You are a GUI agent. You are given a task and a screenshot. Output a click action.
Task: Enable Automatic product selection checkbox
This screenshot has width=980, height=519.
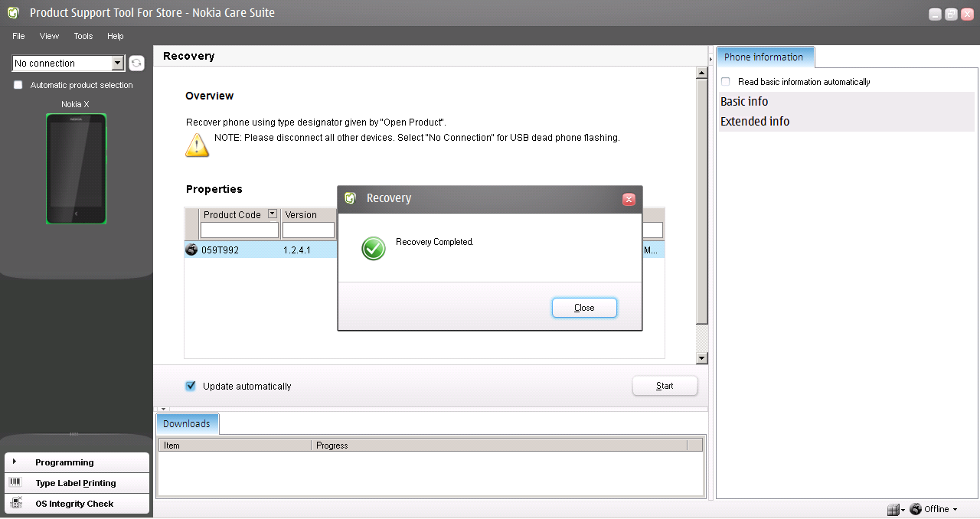click(18, 85)
